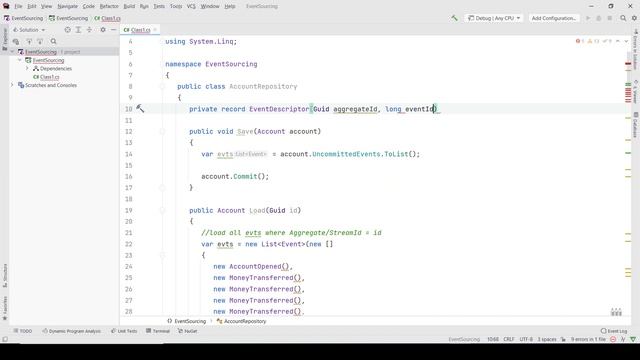Click Collapse All icon in Solution panel

(x=89, y=30)
